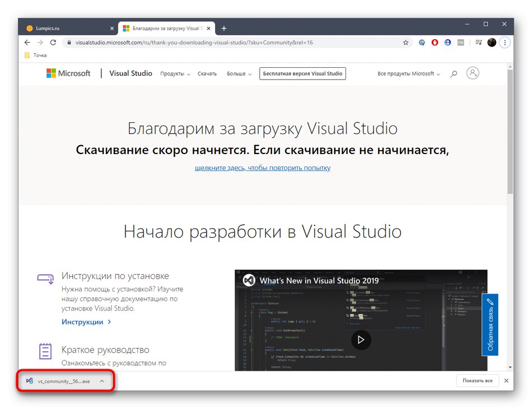Open the Инструкции по установке heading
Image resolution: width=532 pixels, height=409 pixels.
tap(115, 276)
